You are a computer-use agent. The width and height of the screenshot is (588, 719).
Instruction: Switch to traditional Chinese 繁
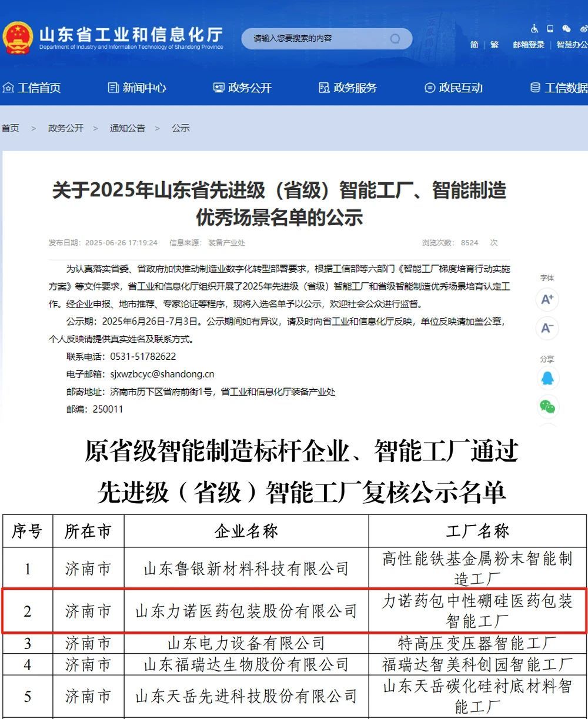click(x=495, y=45)
